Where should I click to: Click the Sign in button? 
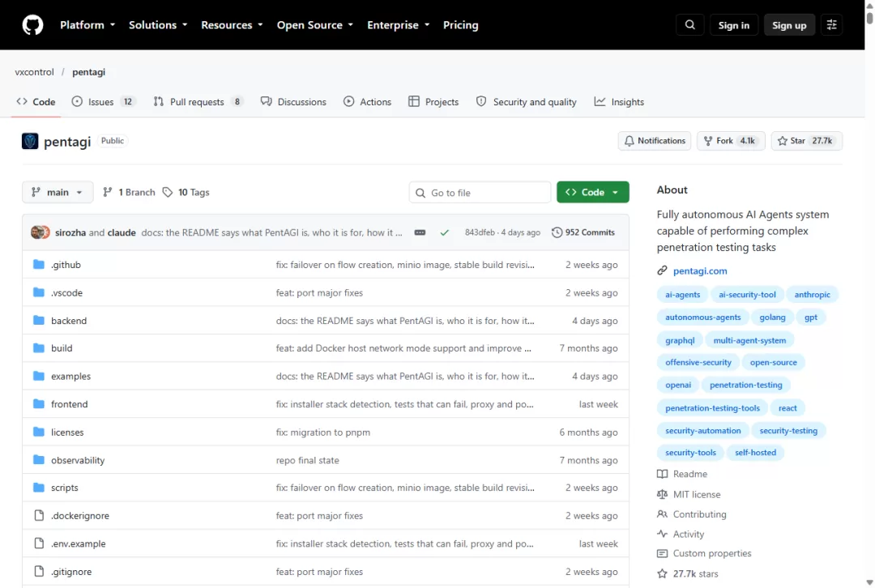pyautogui.click(x=733, y=25)
